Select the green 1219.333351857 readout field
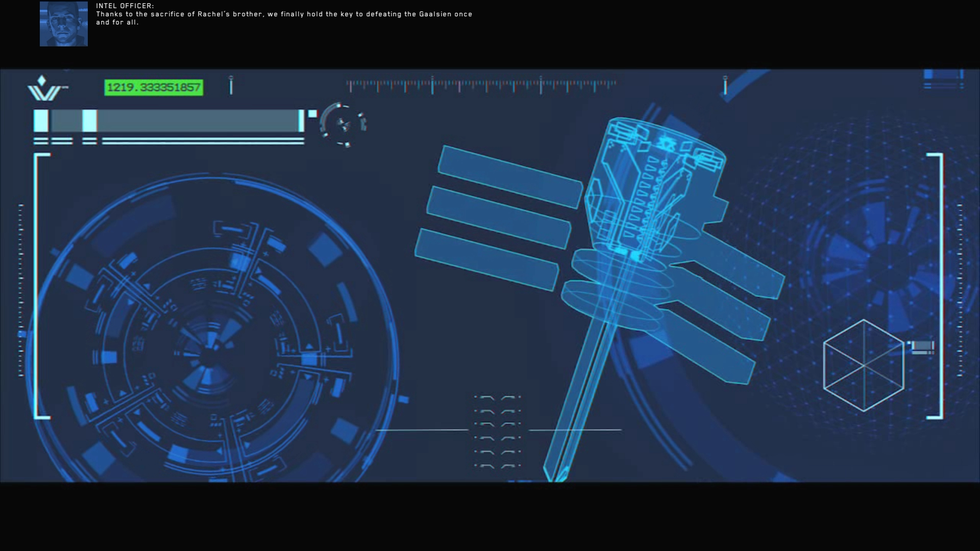This screenshot has width=980, height=551. click(154, 87)
